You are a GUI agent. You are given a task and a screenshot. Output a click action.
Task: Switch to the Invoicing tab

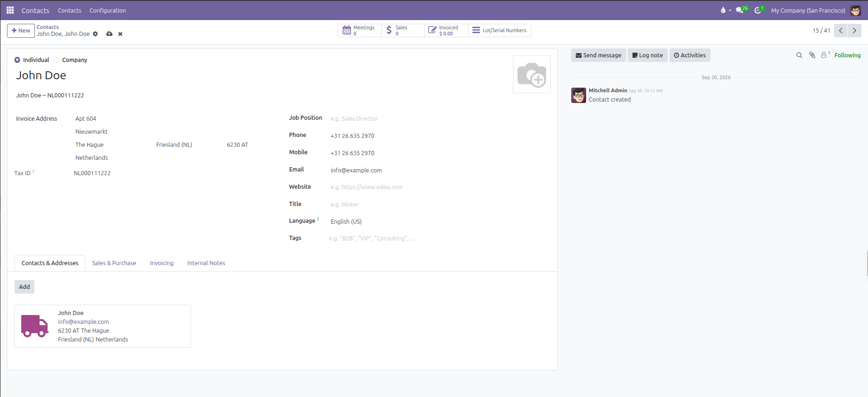(x=162, y=263)
